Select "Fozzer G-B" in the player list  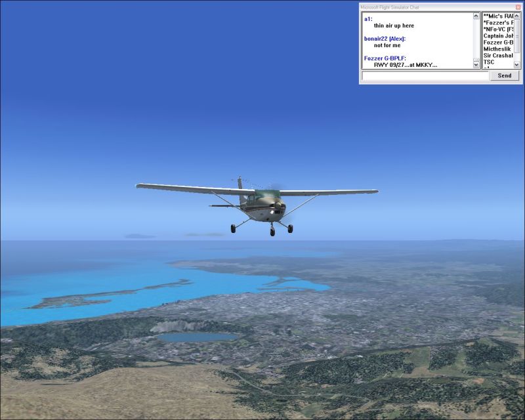(498, 42)
